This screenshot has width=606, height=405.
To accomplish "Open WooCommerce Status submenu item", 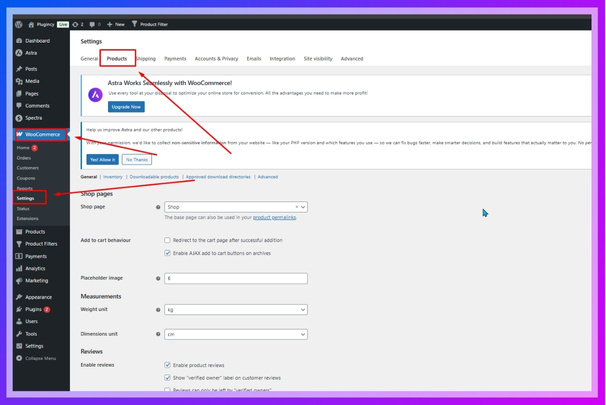I will (x=23, y=209).
